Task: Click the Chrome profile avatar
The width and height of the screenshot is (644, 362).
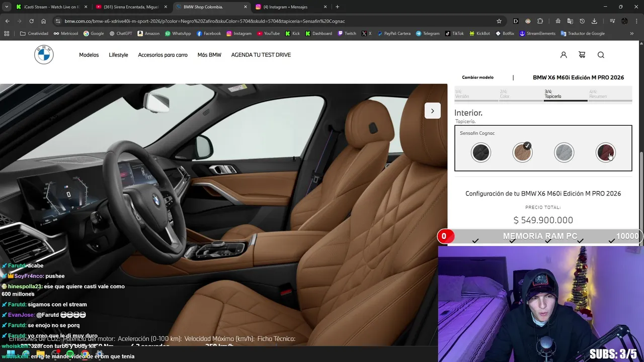Action: [624, 21]
